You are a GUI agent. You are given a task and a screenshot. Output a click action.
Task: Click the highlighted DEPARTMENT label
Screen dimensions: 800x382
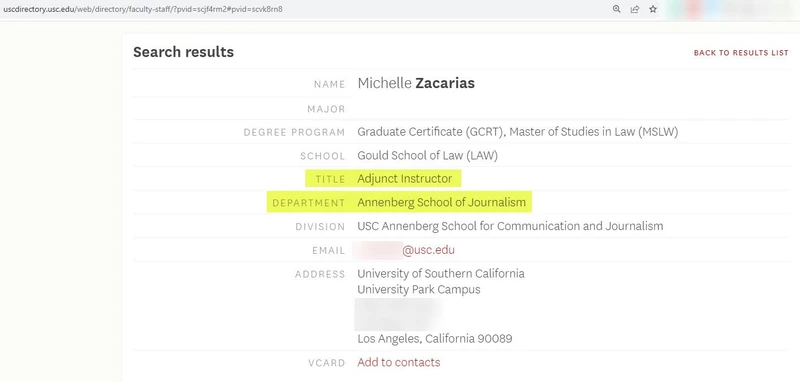click(309, 203)
